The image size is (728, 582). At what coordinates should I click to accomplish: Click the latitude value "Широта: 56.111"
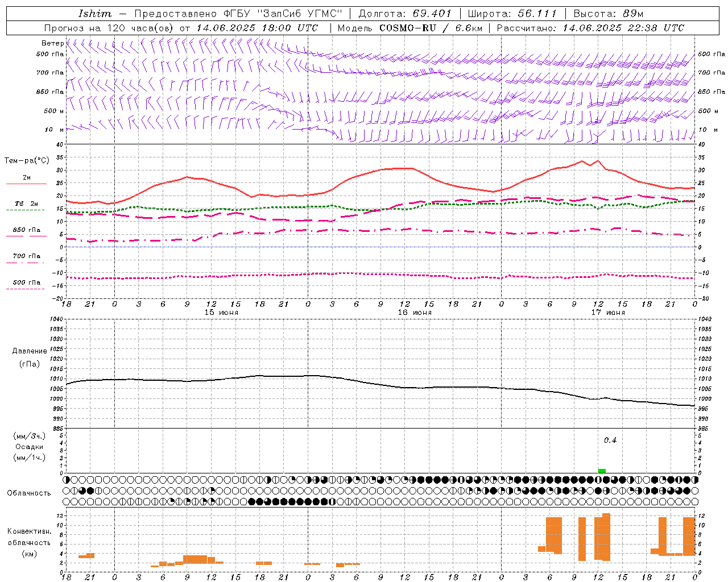coord(512,14)
